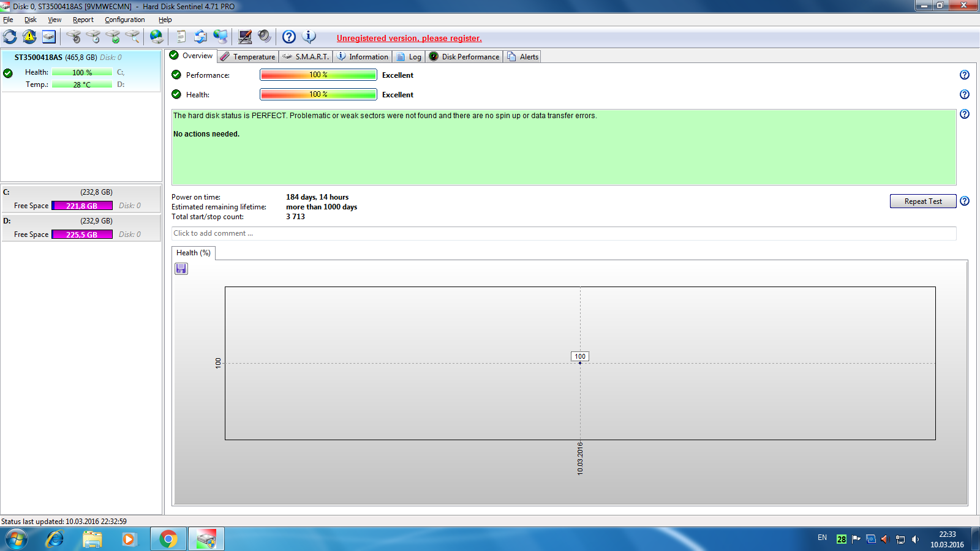Screen dimensions: 980x551
Task: Click the white volume speaker tray icon
Action: pos(915,539)
